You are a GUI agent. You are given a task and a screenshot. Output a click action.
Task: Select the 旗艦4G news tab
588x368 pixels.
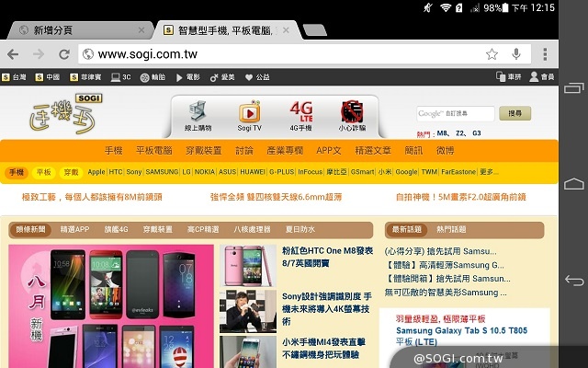[117, 229]
